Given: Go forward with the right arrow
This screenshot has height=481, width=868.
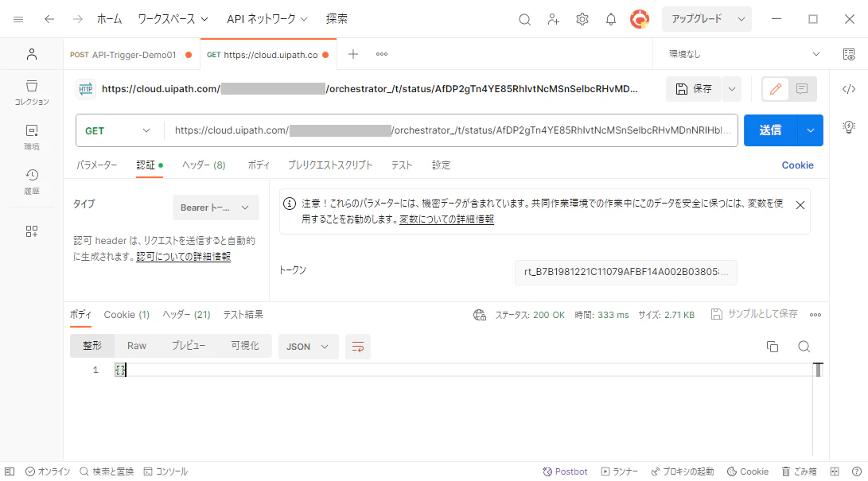Looking at the screenshot, I should pos(77,19).
